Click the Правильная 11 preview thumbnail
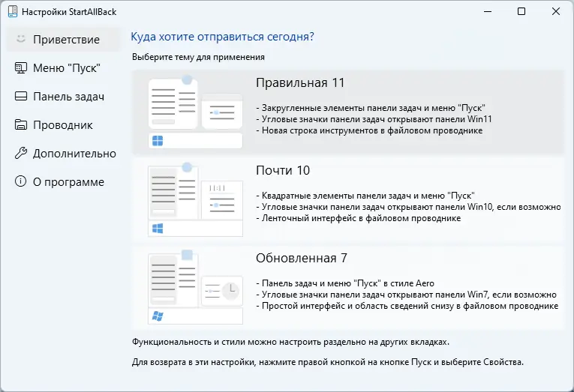 click(196, 112)
